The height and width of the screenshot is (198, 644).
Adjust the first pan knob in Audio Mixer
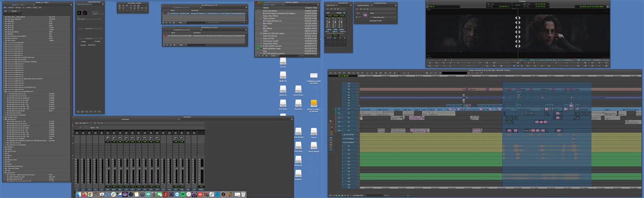point(108,139)
